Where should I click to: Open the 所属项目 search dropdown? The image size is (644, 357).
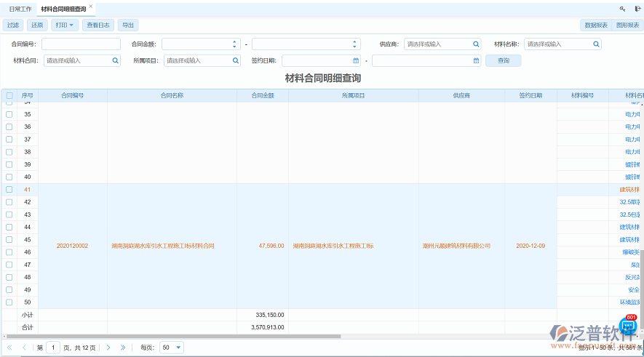(x=235, y=61)
